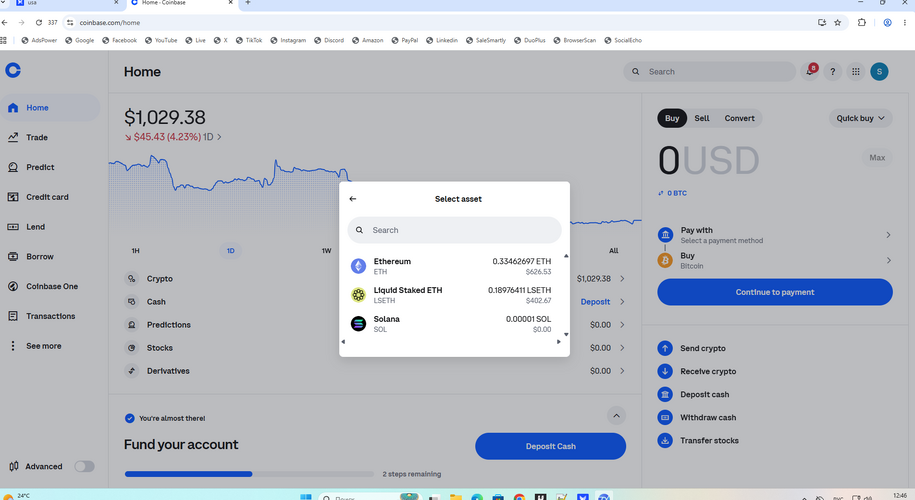Switch to the Buy tab
This screenshot has height=500, width=915.
point(672,118)
